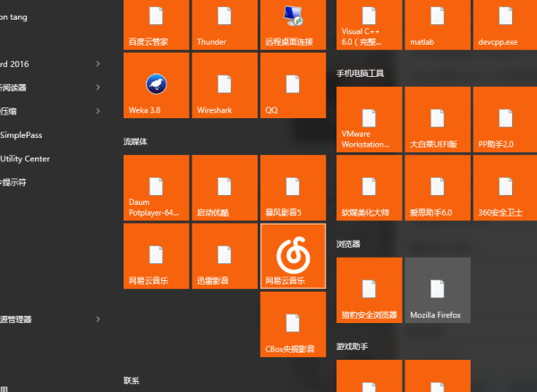
Task: Launch the 猎豹安全浏览器 tile
Action: 369,290
